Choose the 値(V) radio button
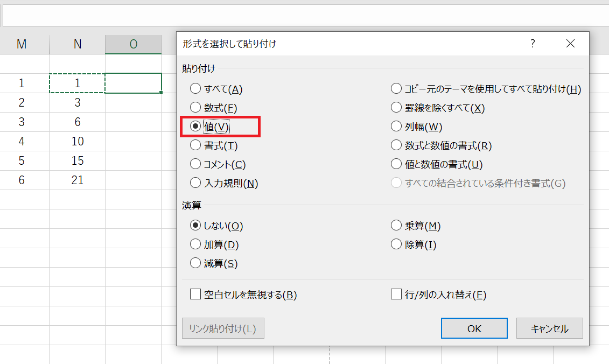 (195, 127)
